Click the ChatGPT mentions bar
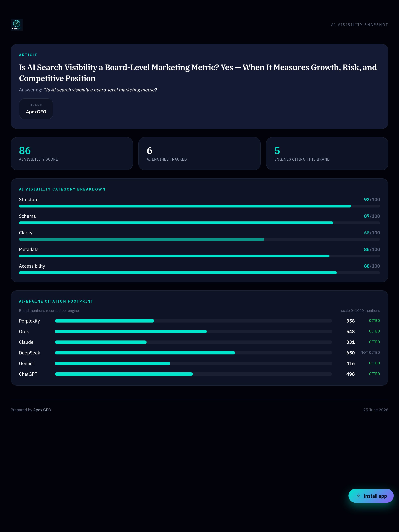The width and height of the screenshot is (399, 532). [x=193, y=374]
